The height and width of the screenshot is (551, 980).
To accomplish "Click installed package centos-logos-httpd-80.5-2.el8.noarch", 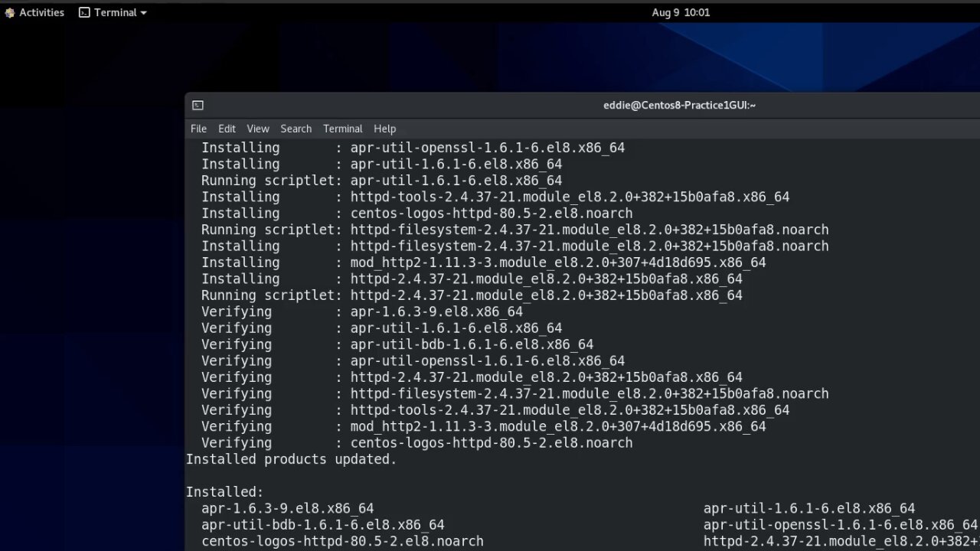I will pyautogui.click(x=342, y=542).
